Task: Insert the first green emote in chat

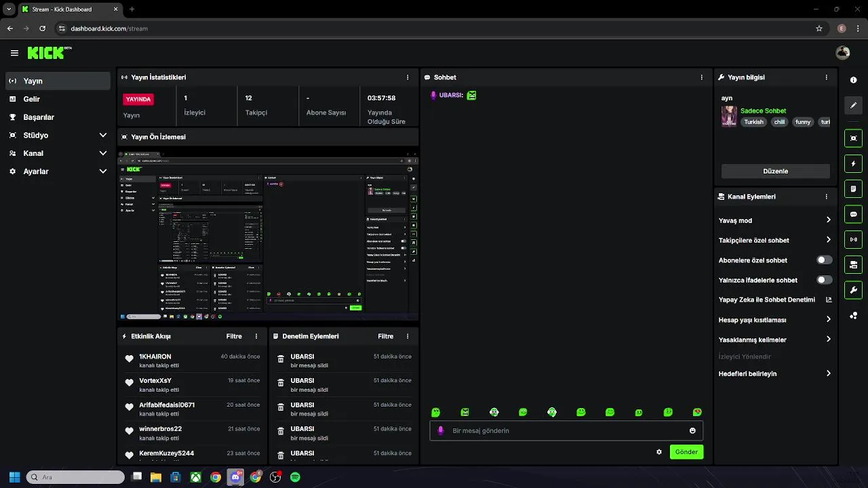Action: [435, 412]
